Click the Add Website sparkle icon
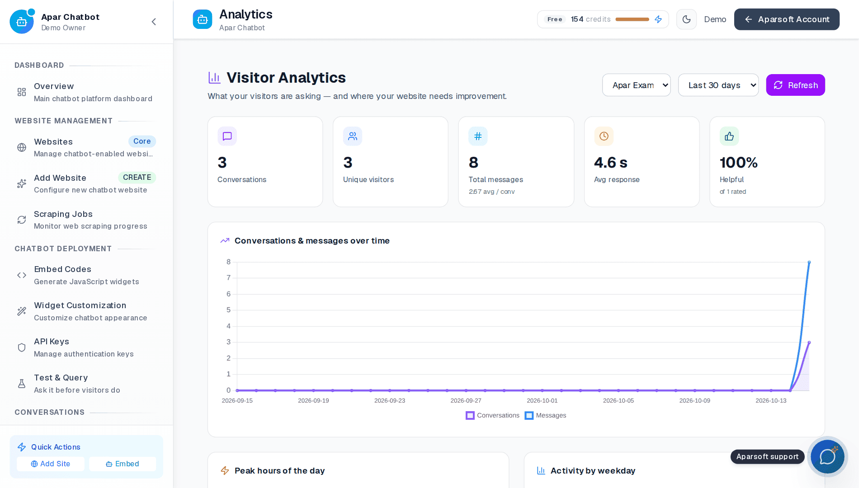The width and height of the screenshot is (868, 488). click(x=22, y=183)
